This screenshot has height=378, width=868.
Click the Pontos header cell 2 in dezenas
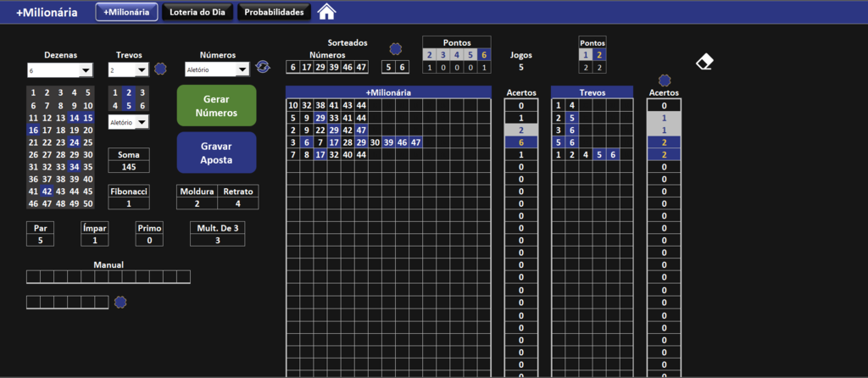pyautogui.click(x=430, y=55)
